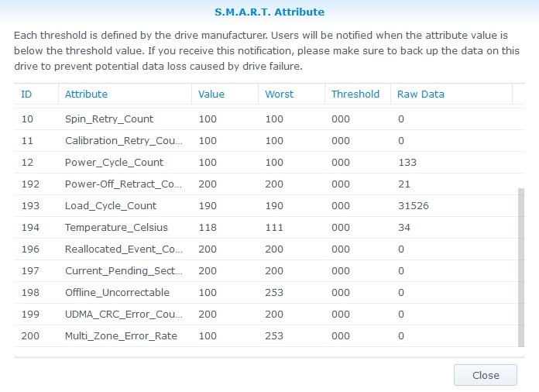Screen dimensions: 539x392
Task: Select the Offline_Uncorrectable attribute row
Action: [x=117, y=293]
